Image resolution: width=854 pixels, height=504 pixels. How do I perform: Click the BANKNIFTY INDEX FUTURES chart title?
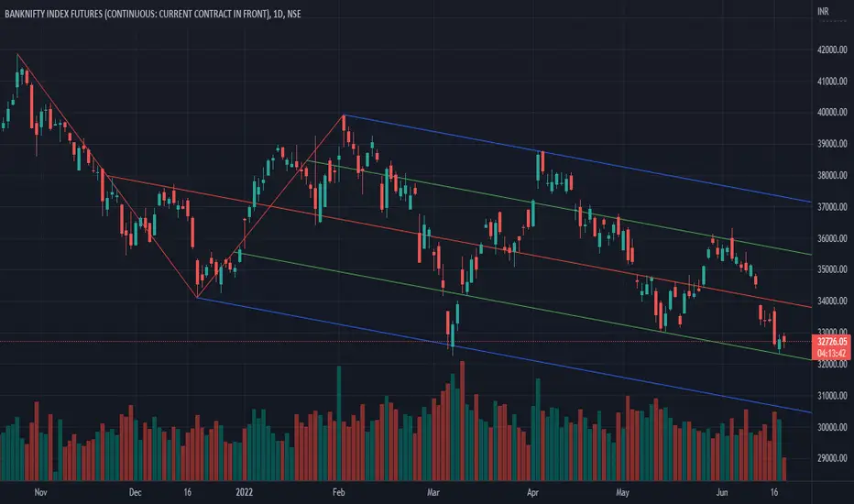152,14
